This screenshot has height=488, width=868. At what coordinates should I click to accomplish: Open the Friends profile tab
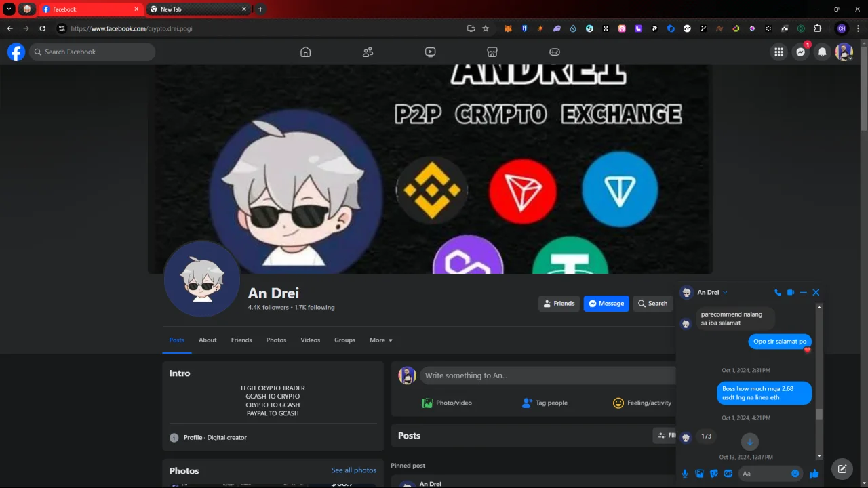click(x=241, y=340)
